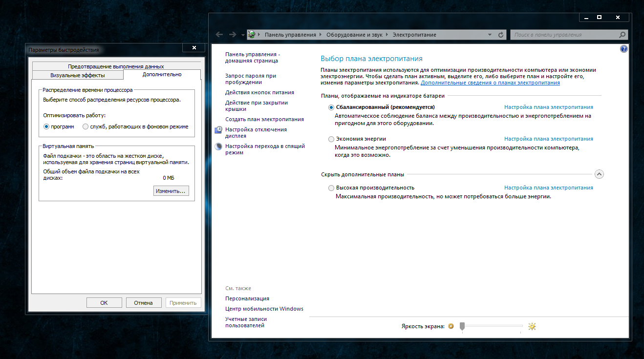
Task: Maximize the Electropower window
Action: point(599,17)
